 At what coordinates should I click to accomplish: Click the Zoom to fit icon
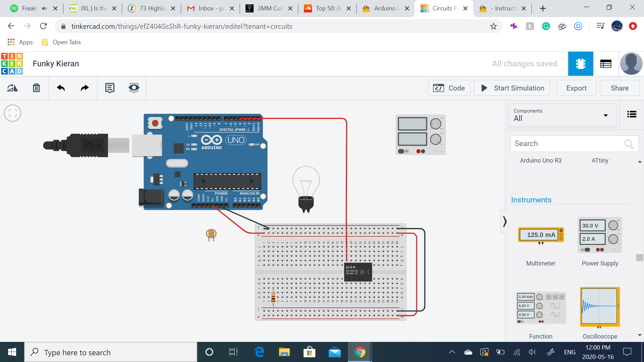tap(12, 113)
